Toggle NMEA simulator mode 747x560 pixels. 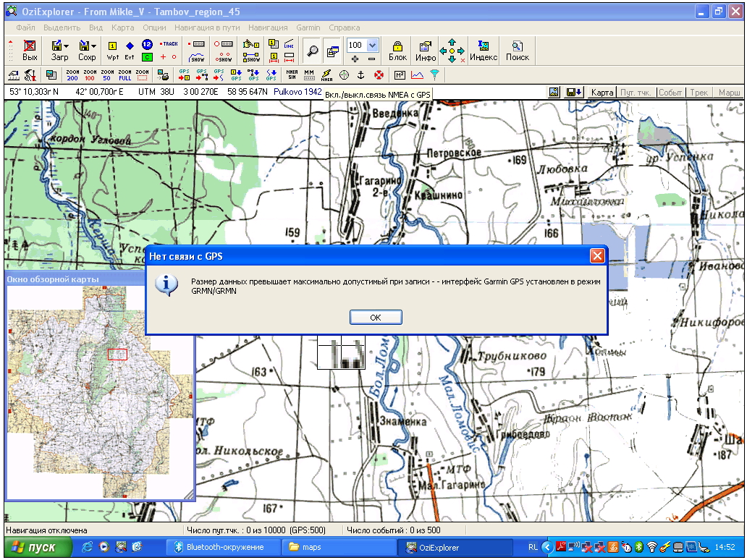(292, 75)
